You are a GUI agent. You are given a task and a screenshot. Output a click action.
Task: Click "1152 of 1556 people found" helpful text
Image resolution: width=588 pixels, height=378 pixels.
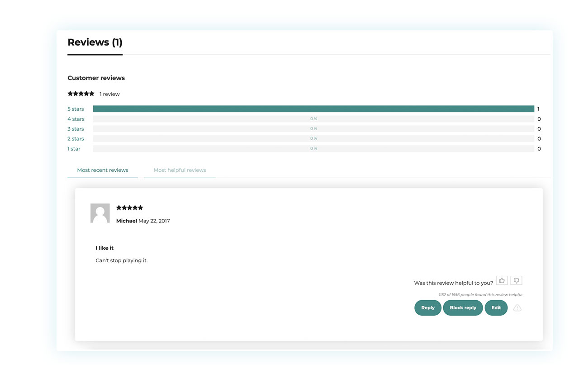click(x=480, y=295)
